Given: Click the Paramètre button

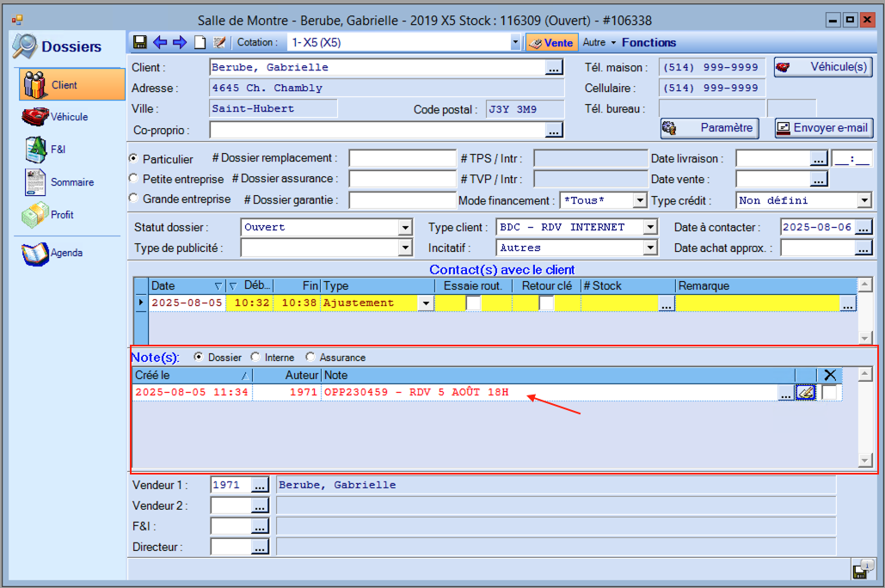Looking at the screenshot, I should [x=710, y=128].
